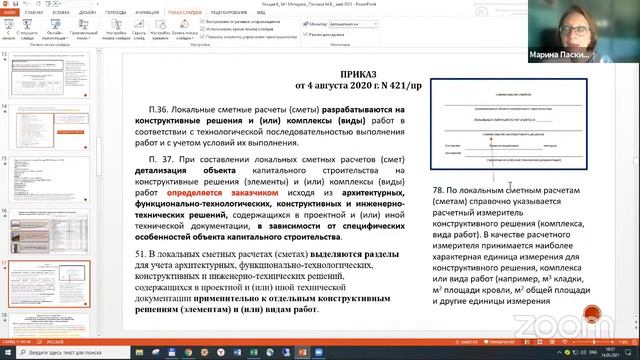Switch to Normal view from status bar
This screenshot has height=360, width=640.
[527, 342]
